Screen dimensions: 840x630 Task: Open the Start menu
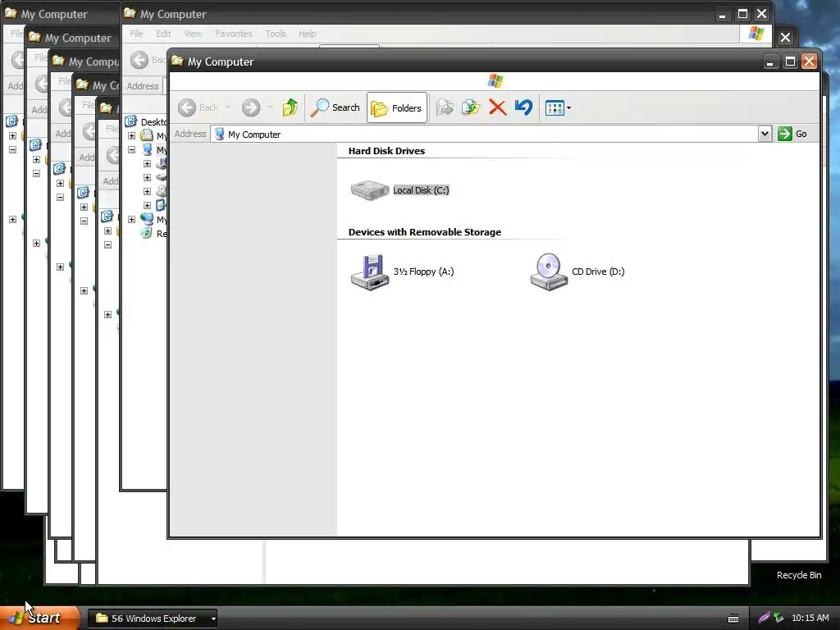40,618
